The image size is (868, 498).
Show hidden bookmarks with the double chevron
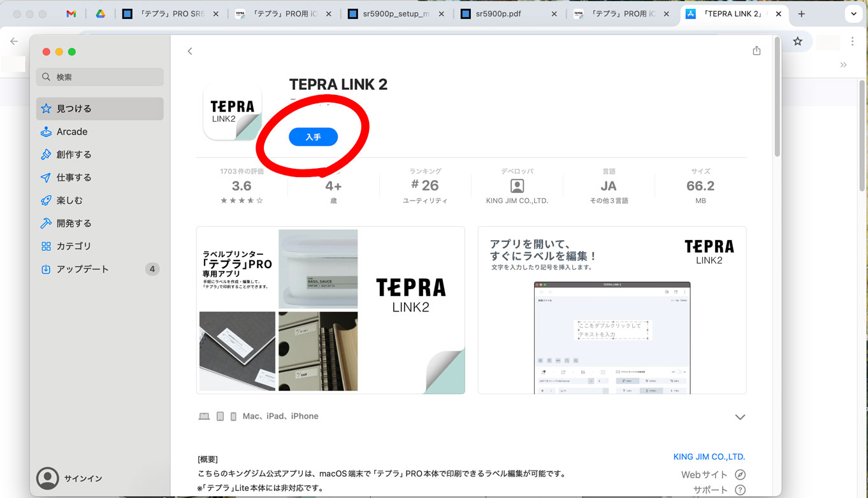click(844, 65)
